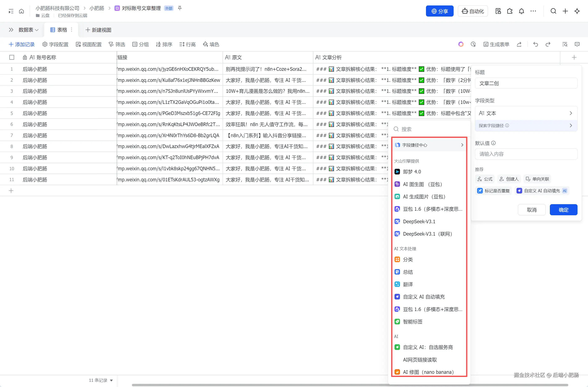Open the search magnifier in header
Screen dimensions: 588x387
click(553, 11)
